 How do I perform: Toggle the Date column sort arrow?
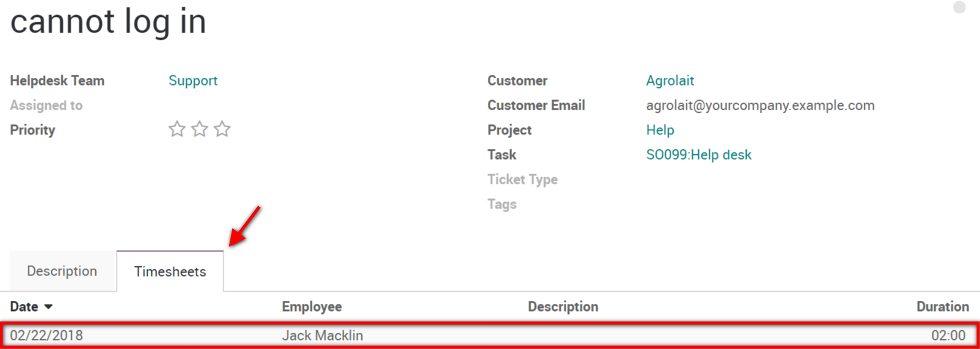coord(49,307)
